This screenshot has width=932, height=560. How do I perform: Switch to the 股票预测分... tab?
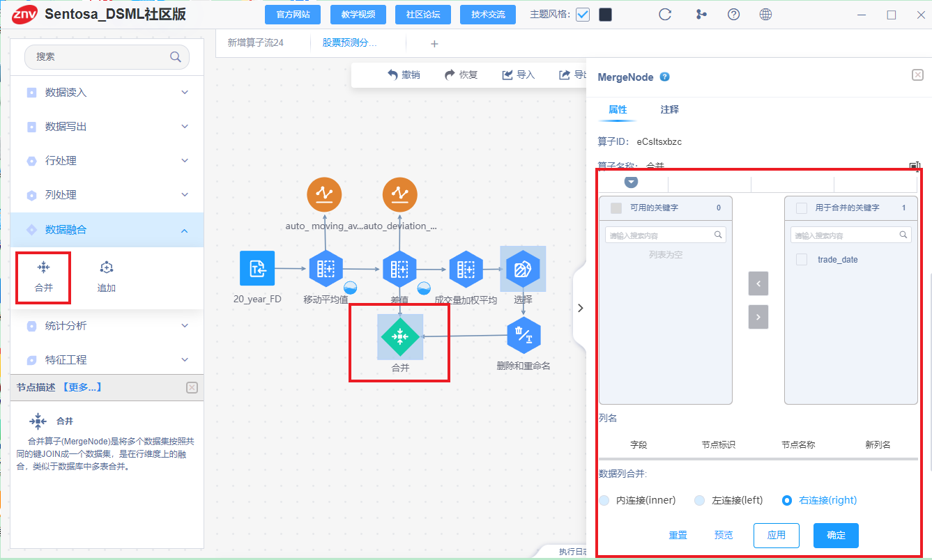click(349, 42)
